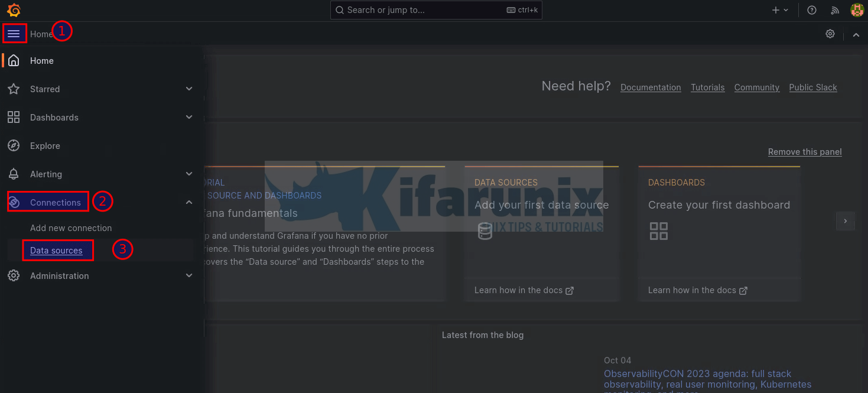Select Home in the sidebar menu
Screen dimensions: 868x393
pyautogui.click(x=42, y=61)
